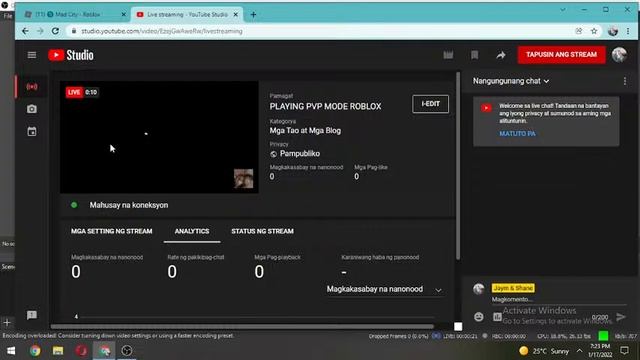This screenshot has height=360, width=640.
Task: Send the chat message arrow
Action: [621, 317]
